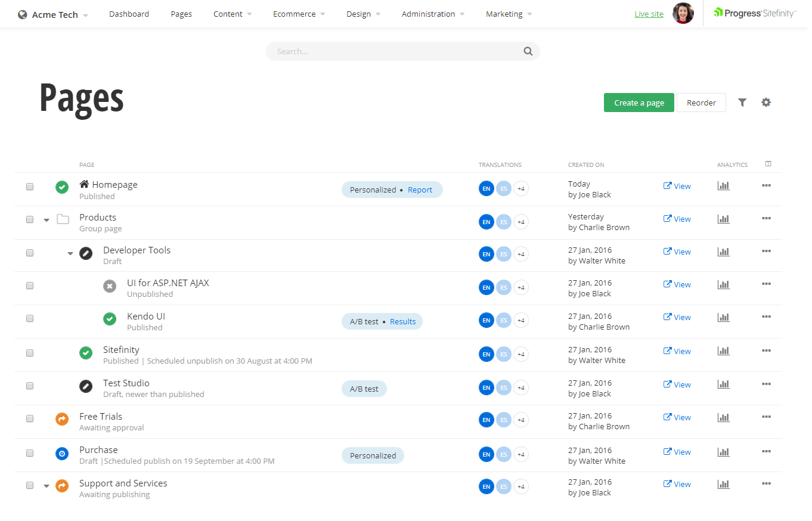Open the Marketing dropdown menu

point(509,14)
